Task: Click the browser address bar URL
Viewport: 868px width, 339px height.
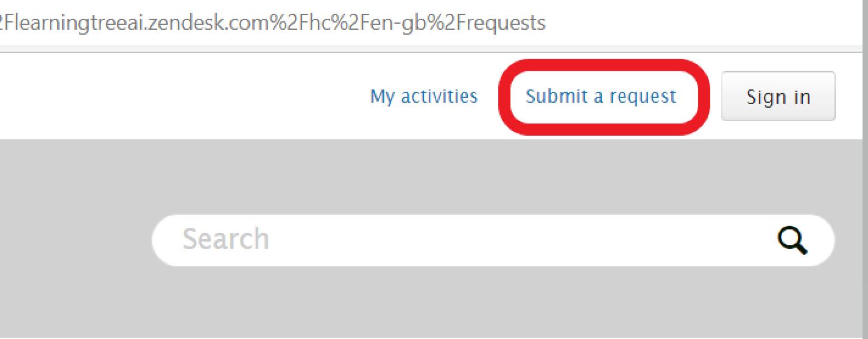Action: [x=274, y=23]
